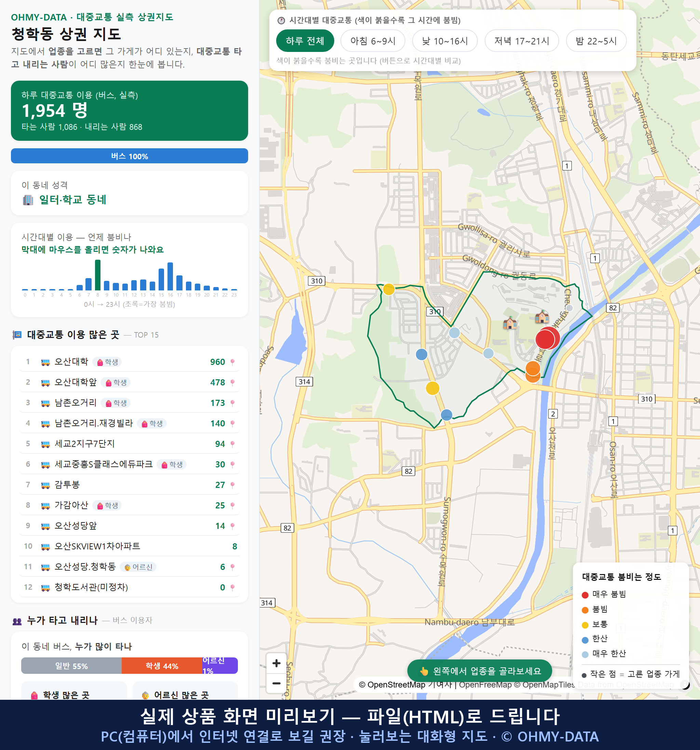Click the pin for 오산성당.청학동 row
Image resolution: width=700 pixels, height=750 pixels.
[x=232, y=567]
